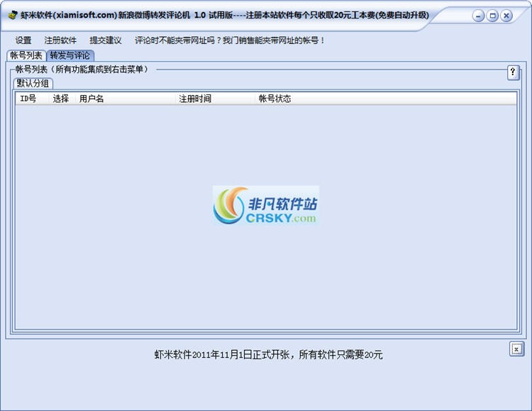
Task: Minimize the window
Action: coord(478,16)
